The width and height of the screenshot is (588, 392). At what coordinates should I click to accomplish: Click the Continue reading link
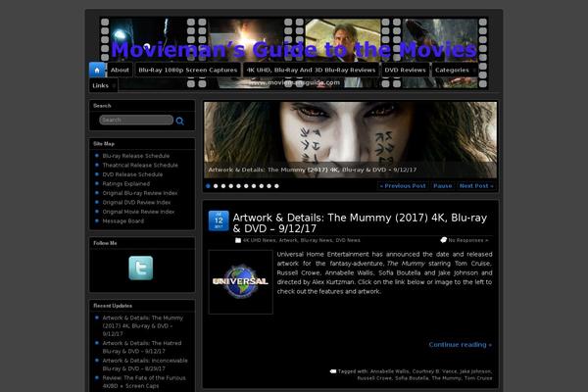click(461, 345)
